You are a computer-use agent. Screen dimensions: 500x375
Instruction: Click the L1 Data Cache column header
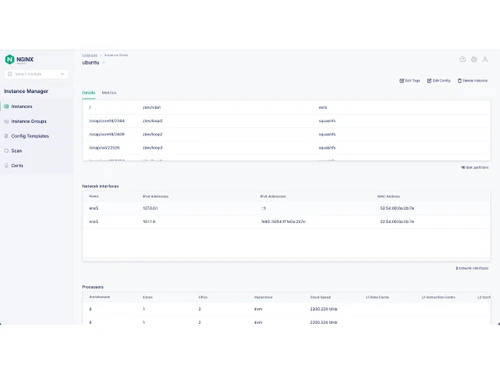[x=377, y=297]
